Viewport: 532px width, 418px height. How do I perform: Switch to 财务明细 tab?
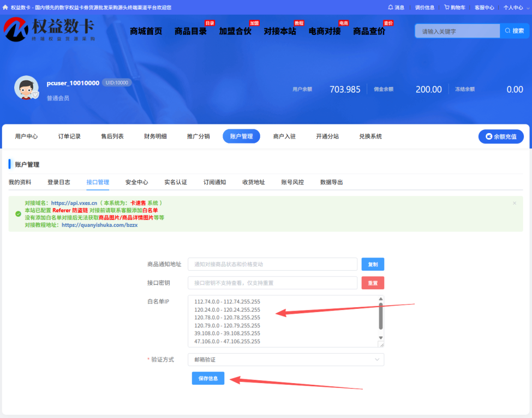pos(156,136)
